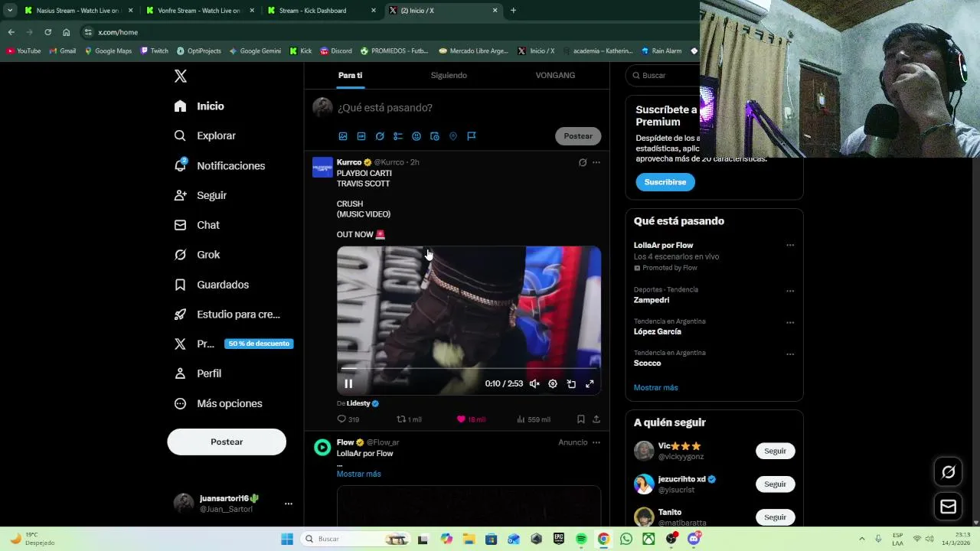The width and height of the screenshot is (980, 551).
Task: Switch to the VONGANG tab
Action: (555, 75)
